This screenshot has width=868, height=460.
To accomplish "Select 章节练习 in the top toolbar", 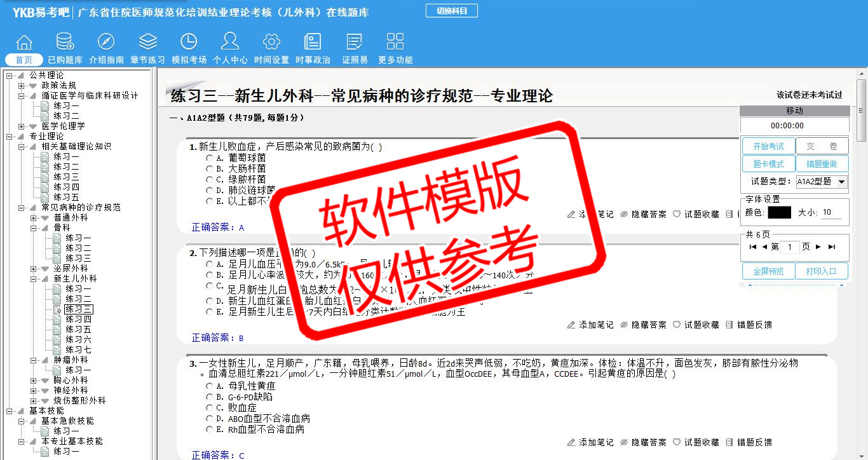I will tap(147, 50).
